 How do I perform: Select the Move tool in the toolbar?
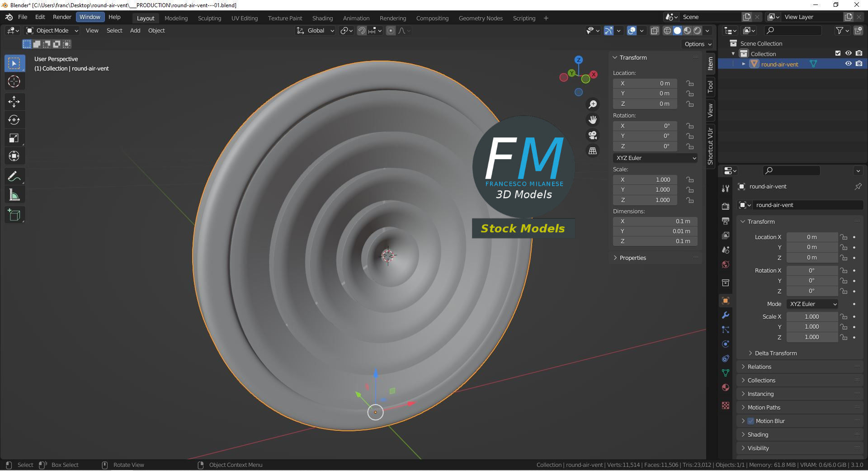tap(14, 101)
